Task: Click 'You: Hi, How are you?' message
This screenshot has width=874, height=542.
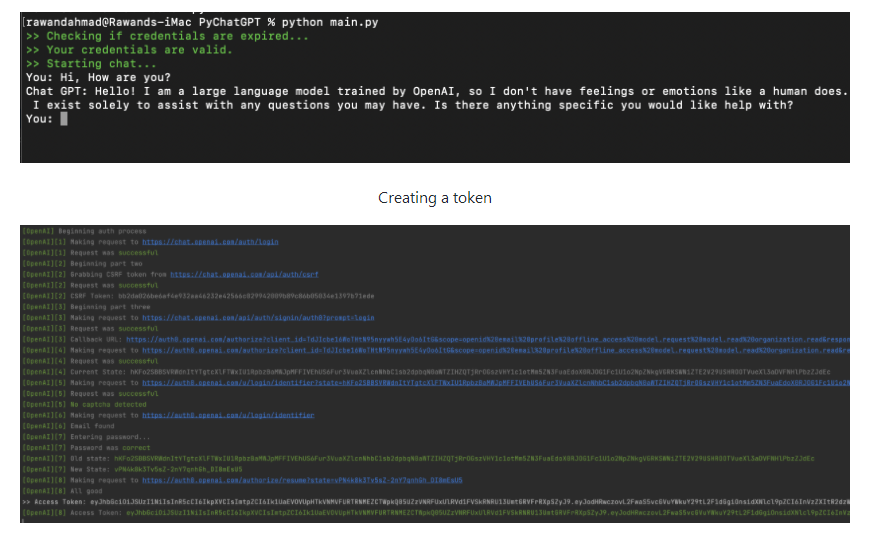Action: [x=98, y=78]
